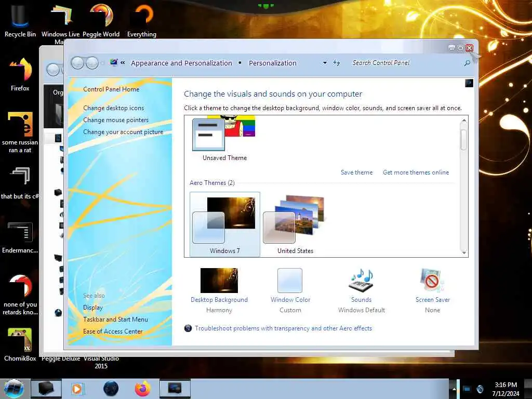The height and width of the screenshot is (399, 532).
Task: Click the theme list scrollbar thumb
Action: point(464,139)
